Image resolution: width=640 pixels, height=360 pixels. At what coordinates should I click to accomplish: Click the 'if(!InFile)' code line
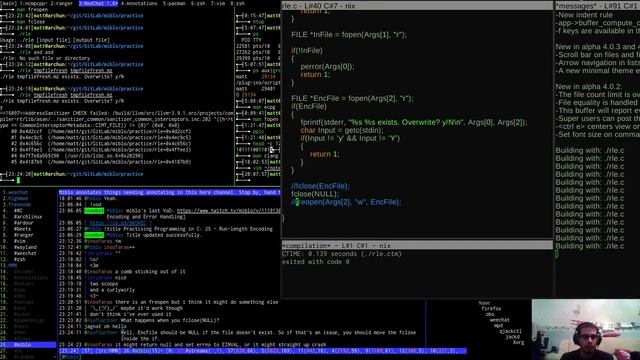(x=307, y=51)
